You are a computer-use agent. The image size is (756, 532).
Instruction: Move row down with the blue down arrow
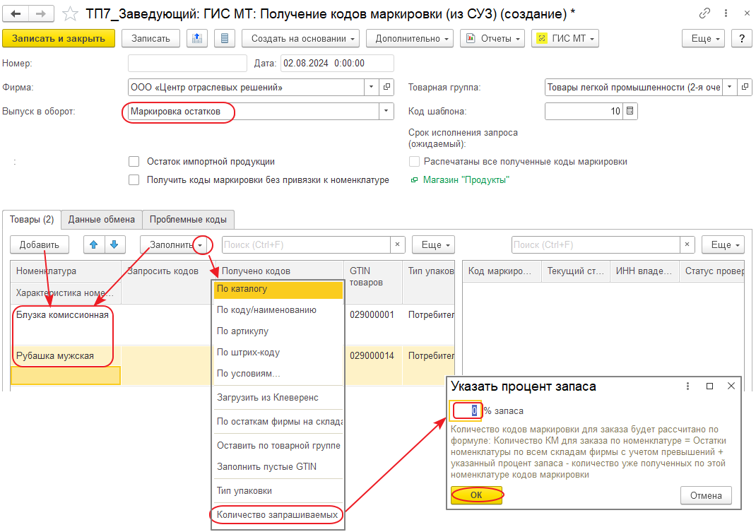[114, 244]
